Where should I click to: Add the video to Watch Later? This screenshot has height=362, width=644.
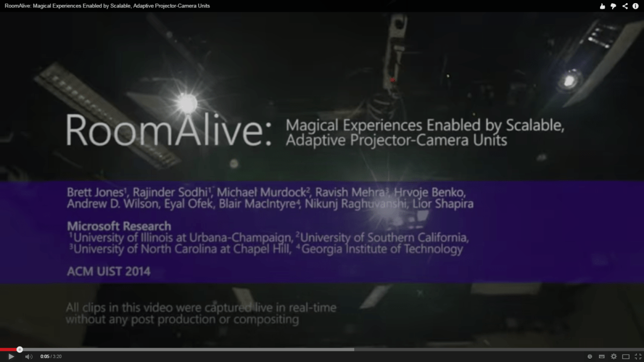589,356
